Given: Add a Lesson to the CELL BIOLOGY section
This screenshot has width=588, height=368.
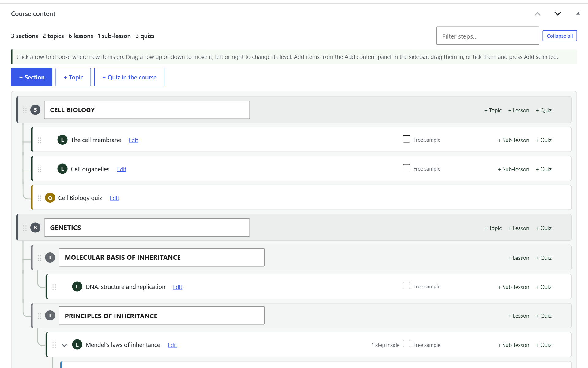Looking at the screenshot, I should tap(518, 110).
